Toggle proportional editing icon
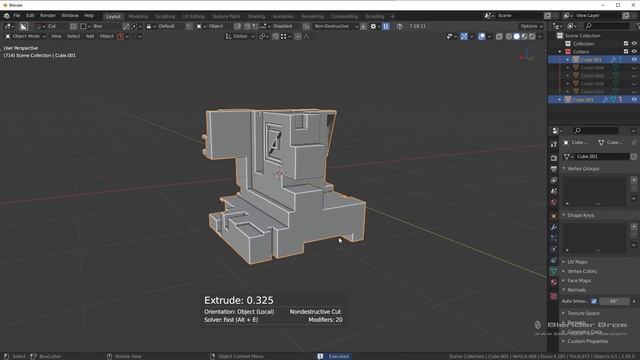 [x=298, y=36]
